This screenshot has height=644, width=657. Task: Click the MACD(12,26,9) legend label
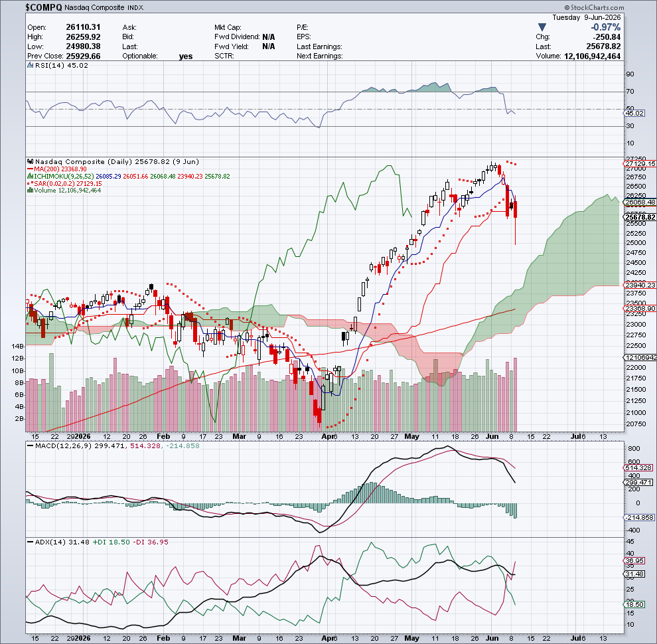(x=63, y=445)
